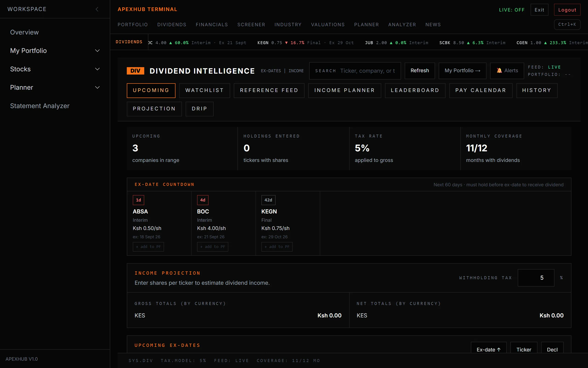The height and width of the screenshot is (368, 588).
Task: Click the Exit button
Action: tap(539, 10)
